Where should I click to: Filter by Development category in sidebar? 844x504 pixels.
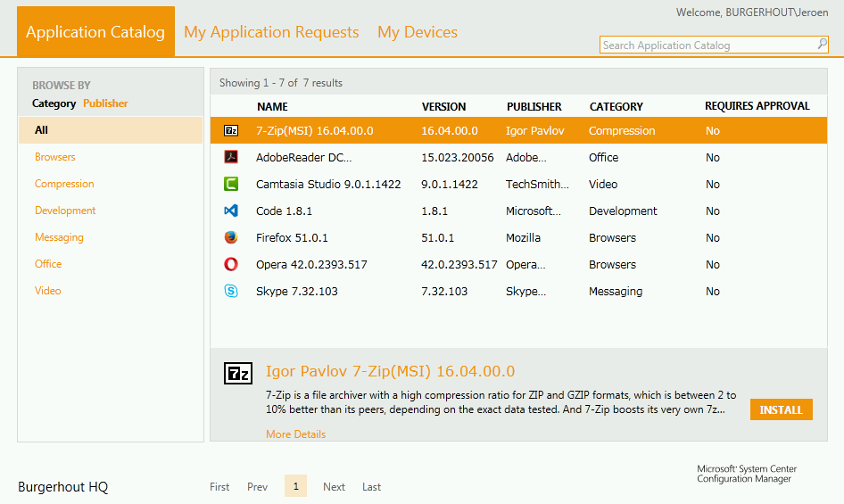point(65,211)
